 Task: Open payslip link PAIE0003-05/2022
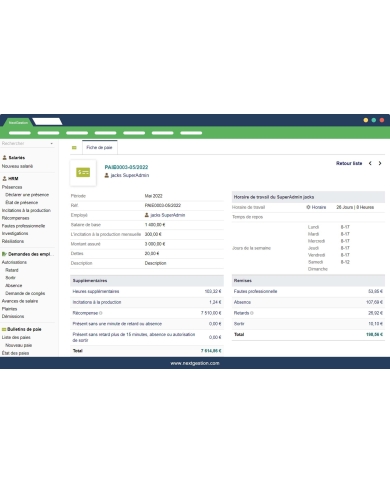point(126,167)
